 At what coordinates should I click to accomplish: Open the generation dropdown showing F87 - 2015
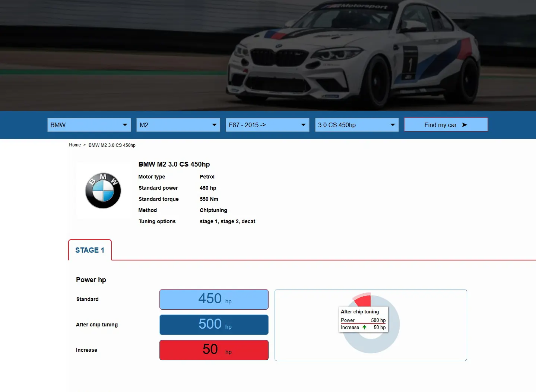tap(267, 124)
